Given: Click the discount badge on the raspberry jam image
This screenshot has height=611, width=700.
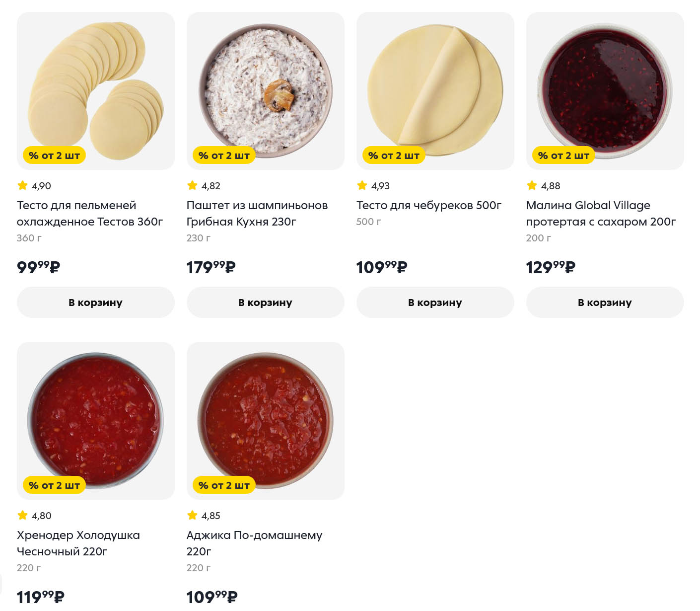Looking at the screenshot, I should point(563,155).
